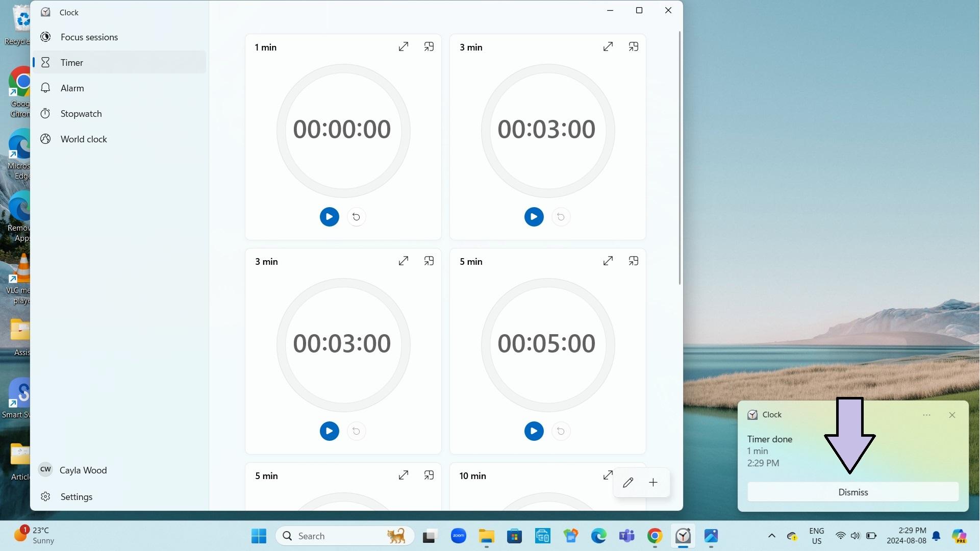Viewport: 980px width, 551px height.
Task: Open the Copilot preview tray icon
Action: coord(960,536)
